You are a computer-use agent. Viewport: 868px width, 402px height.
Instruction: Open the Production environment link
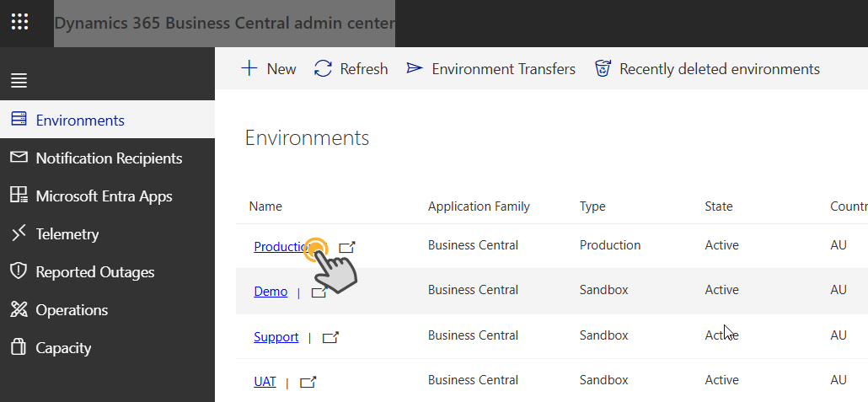point(281,246)
